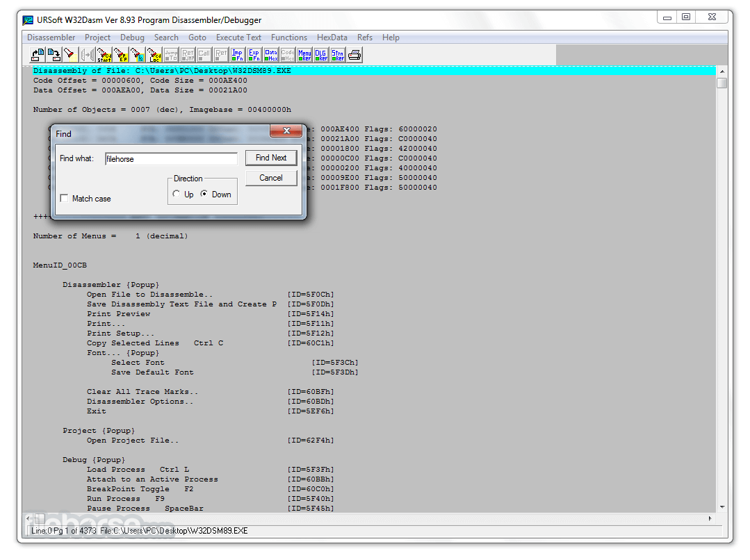This screenshot has height=560, width=750.
Task: Click the flashlight Find Text toolbar icon
Action: tap(71, 55)
